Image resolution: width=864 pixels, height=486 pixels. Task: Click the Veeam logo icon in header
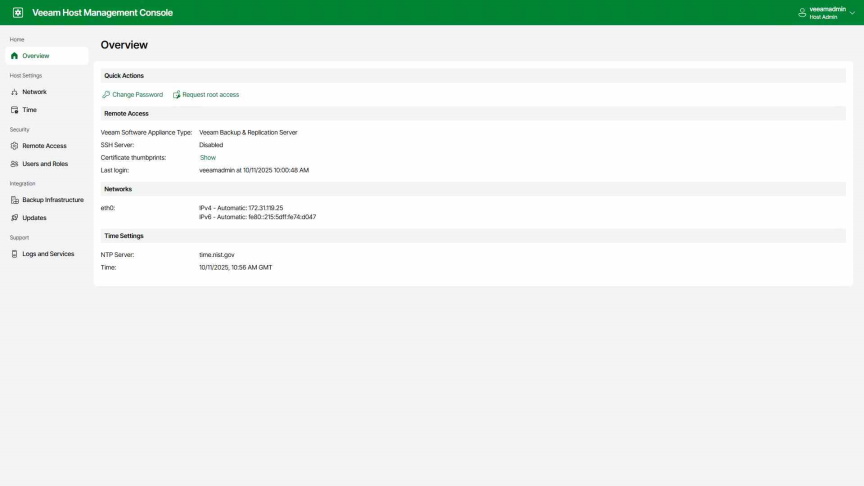coord(18,13)
